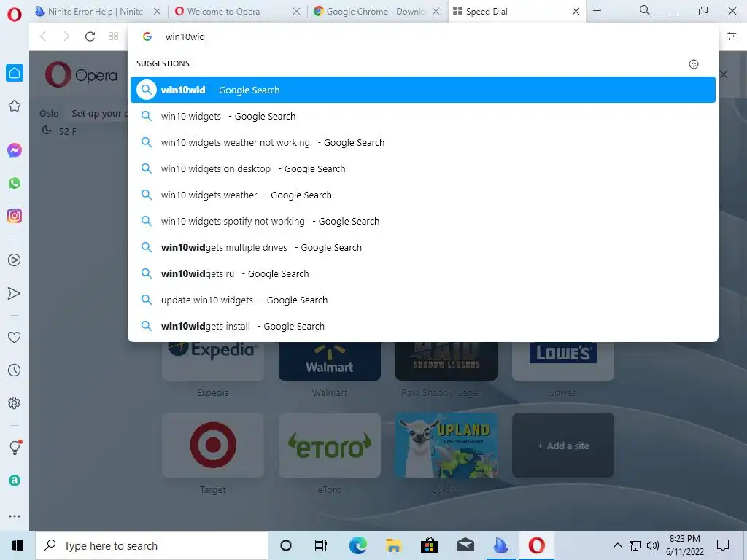
Task: Click the address bar containing 'win10wid'
Action: pyautogui.click(x=423, y=36)
